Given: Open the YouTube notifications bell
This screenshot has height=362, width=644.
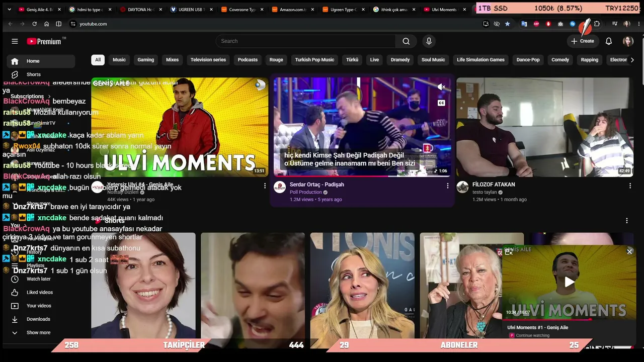Looking at the screenshot, I should pyautogui.click(x=609, y=41).
